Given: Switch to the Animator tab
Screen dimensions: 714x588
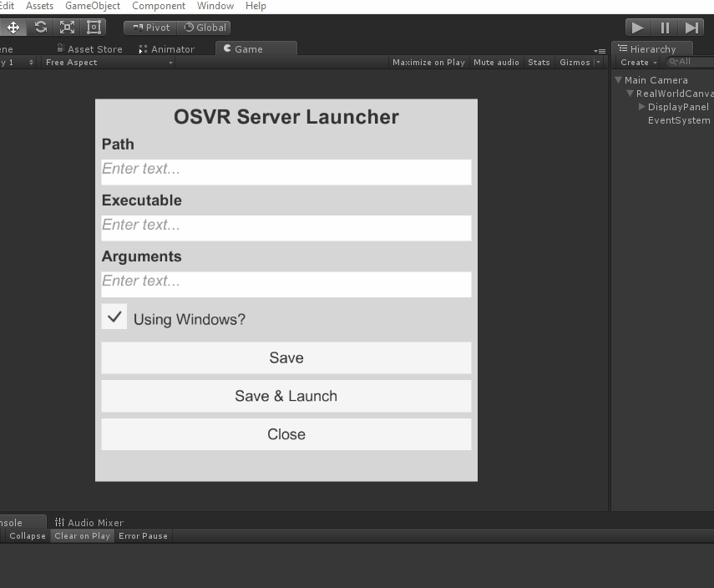Looking at the screenshot, I should pos(167,48).
